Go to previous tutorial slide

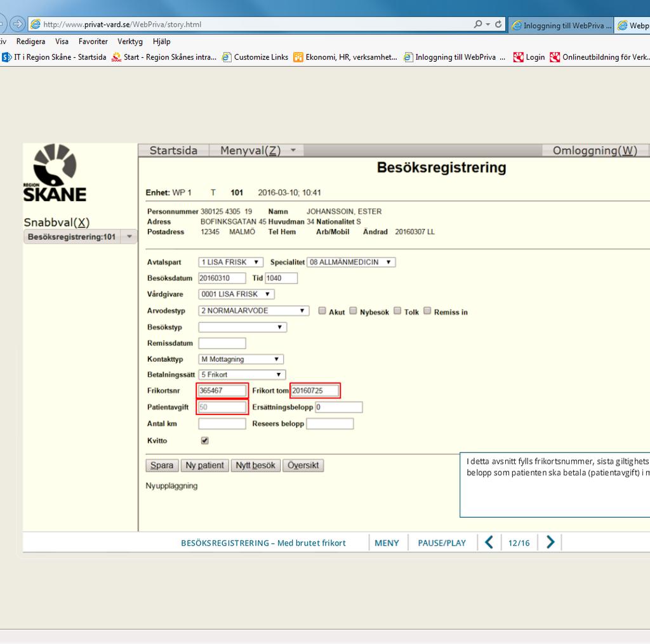click(x=489, y=542)
